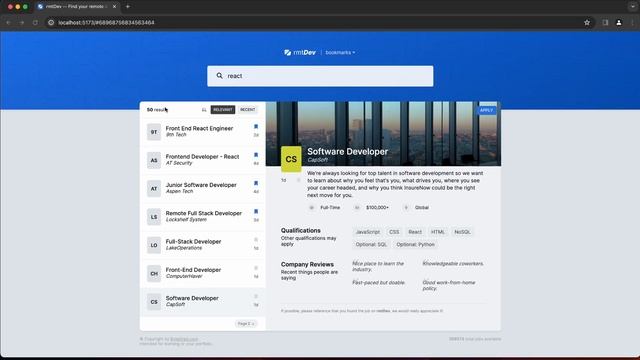Bookmark the Front-End Developer job
The height and width of the screenshot is (360, 640).
(256, 268)
